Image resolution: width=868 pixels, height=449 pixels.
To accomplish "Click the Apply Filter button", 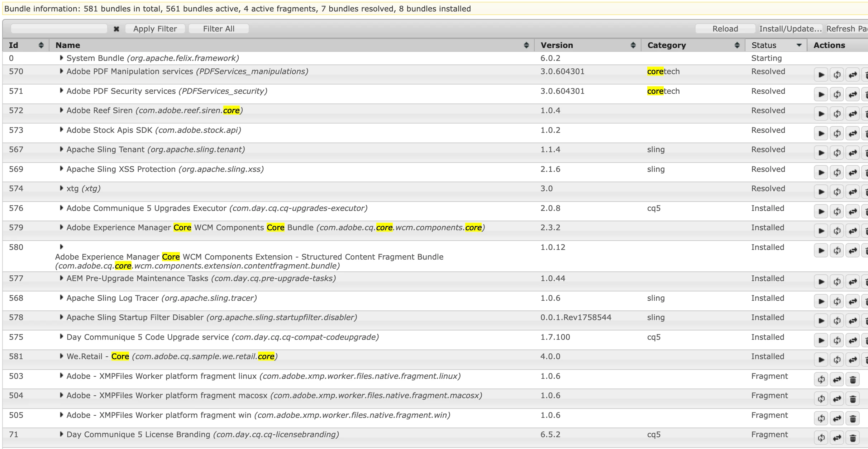I will click(155, 29).
